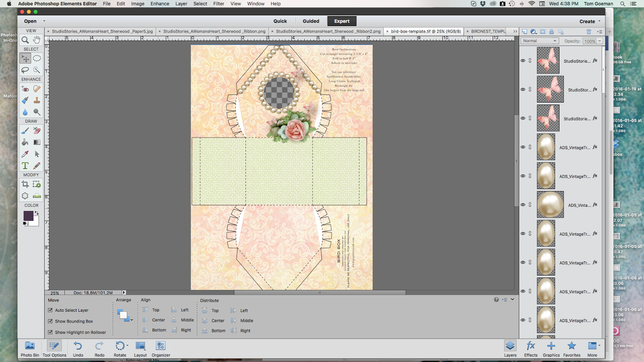644x362 pixels.
Task: Open the Layer menu
Action: 181,4
